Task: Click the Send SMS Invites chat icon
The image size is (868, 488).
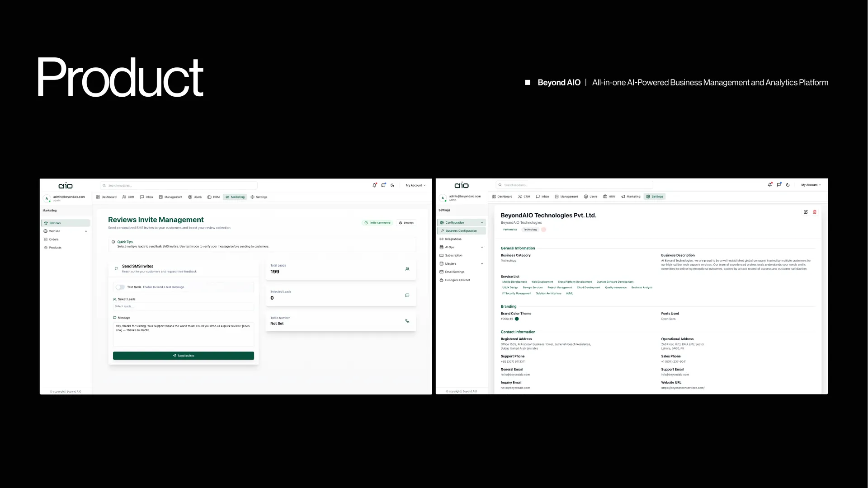Action: pos(116,268)
